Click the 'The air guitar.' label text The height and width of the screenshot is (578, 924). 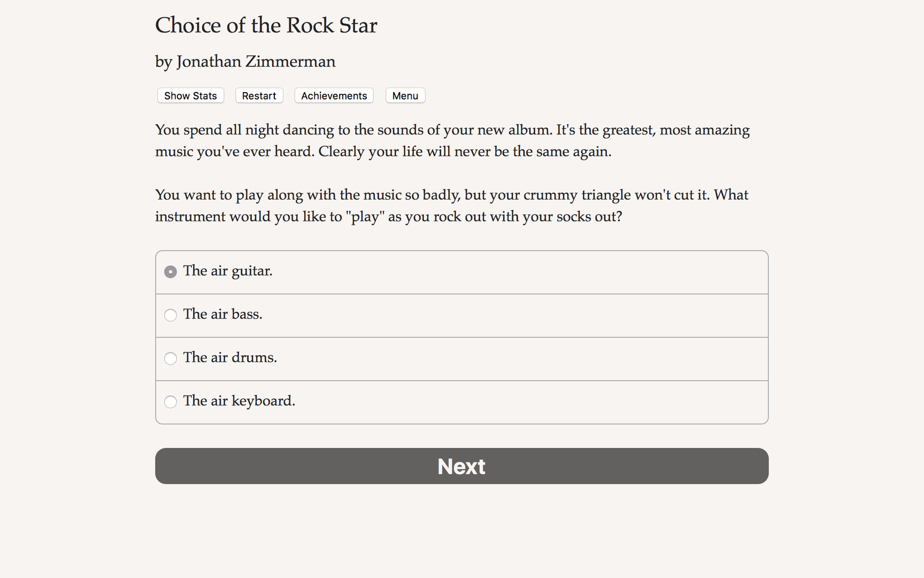click(228, 271)
